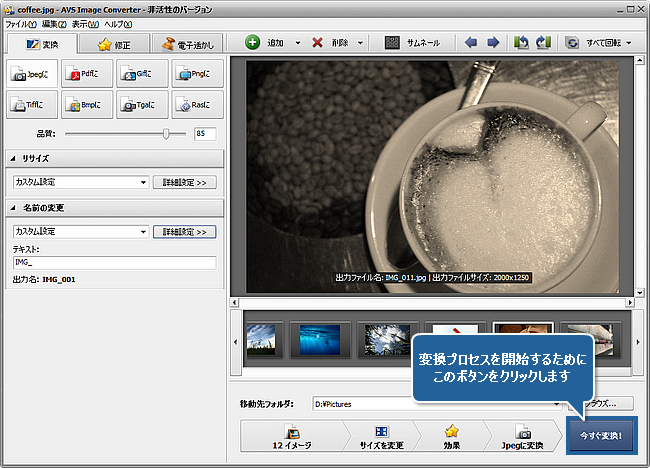Open the 効果 effects step
Image resolution: width=650 pixels, height=468 pixels.
pos(452,436)
